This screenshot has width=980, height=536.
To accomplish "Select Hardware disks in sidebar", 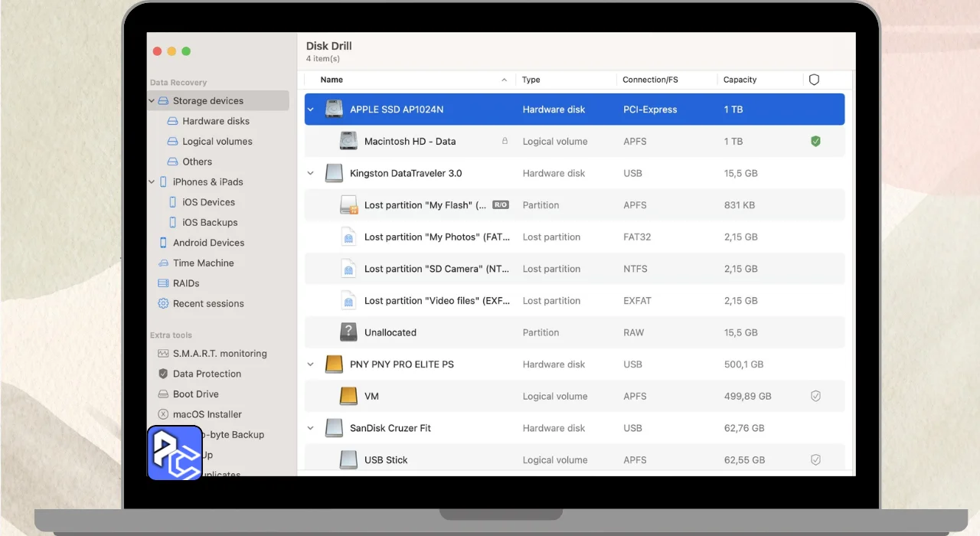I will click(215, 121).
